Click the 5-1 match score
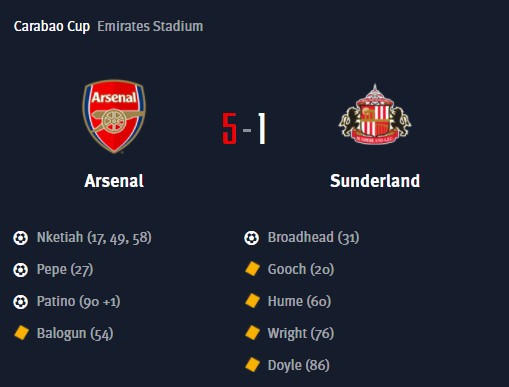Screen dimensions: 509x387 click(x=244, y=129)
